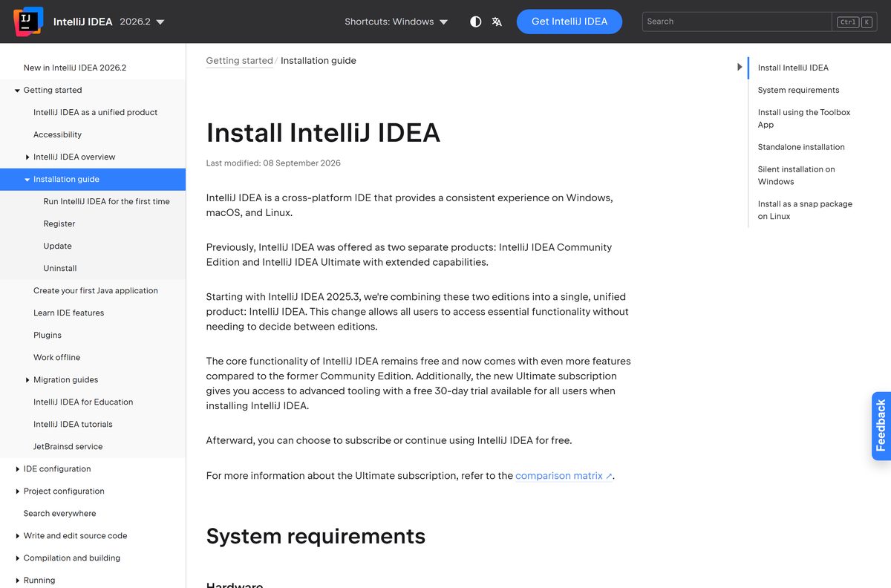Click the Ctrl K shortcut badge
The height and width of the screenshot is (588, 891).
[x=855, y=22]
